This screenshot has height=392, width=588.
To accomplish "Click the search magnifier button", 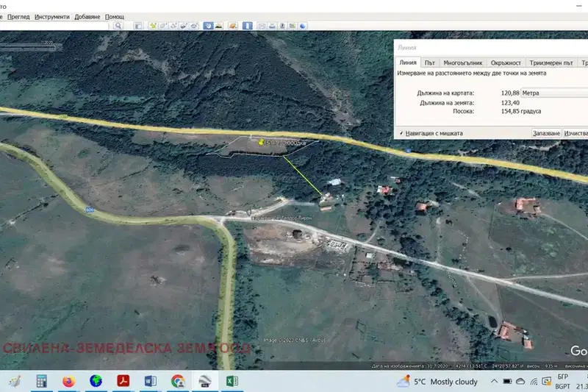I will pyautogui.click(x=118, y=26).
